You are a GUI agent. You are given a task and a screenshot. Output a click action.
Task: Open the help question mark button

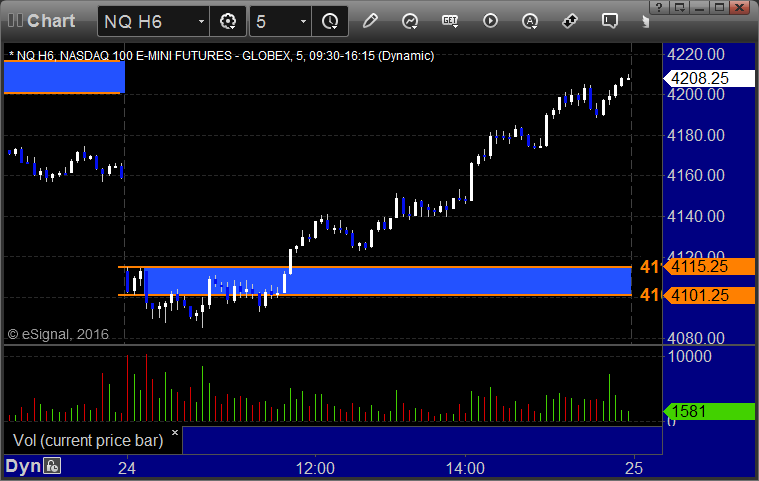pos(659,7)
